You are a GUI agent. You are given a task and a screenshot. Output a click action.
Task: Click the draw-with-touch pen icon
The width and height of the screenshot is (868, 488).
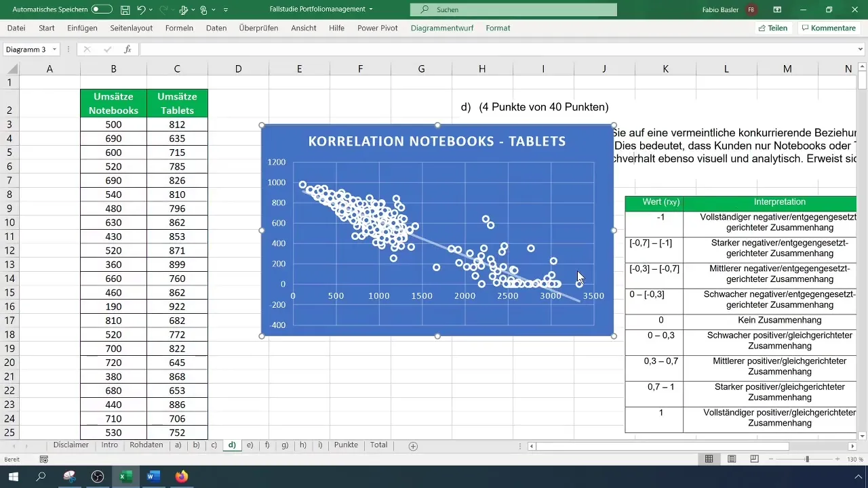click(x=183, y=10)
